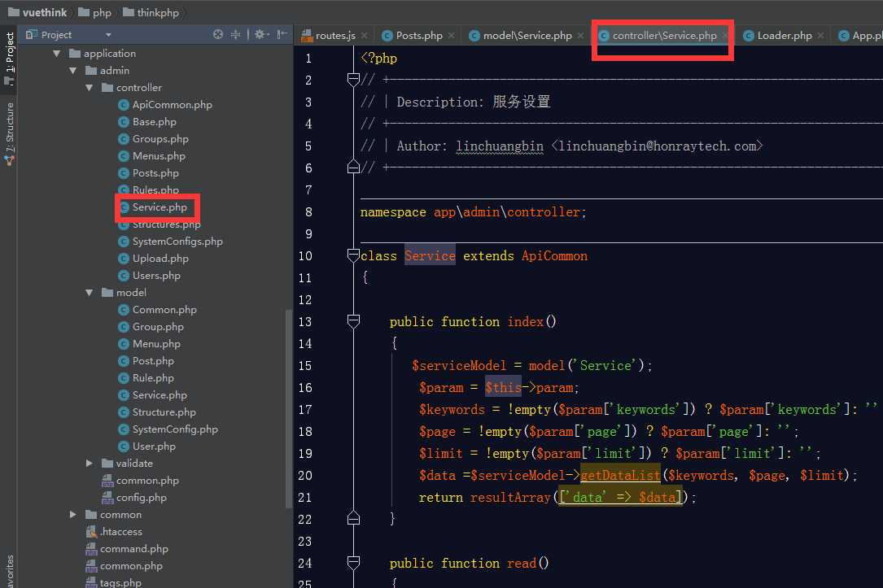The height and width of the screenshot is (588, 883).
Task: Fold the read function at line 24
Action: (353, 563)
